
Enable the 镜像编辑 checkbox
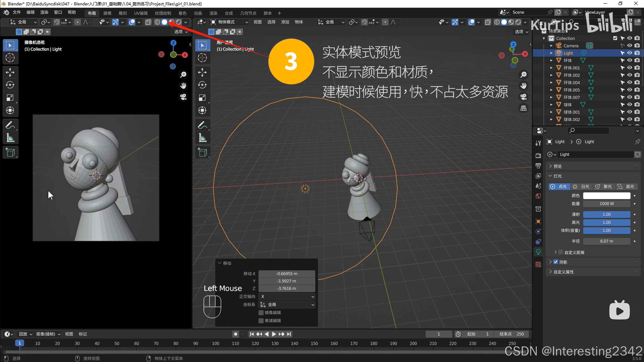pos(261,312)
